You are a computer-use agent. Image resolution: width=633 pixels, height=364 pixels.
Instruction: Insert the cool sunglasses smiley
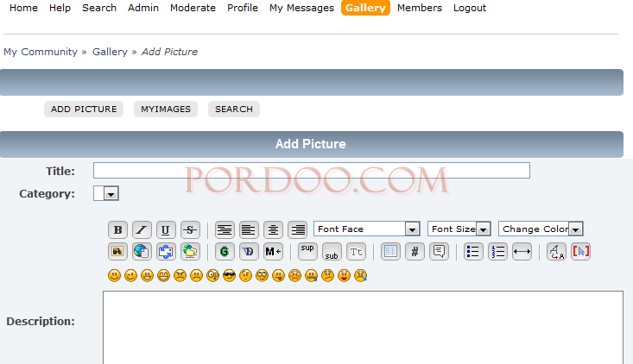click(x=230, y=276)
